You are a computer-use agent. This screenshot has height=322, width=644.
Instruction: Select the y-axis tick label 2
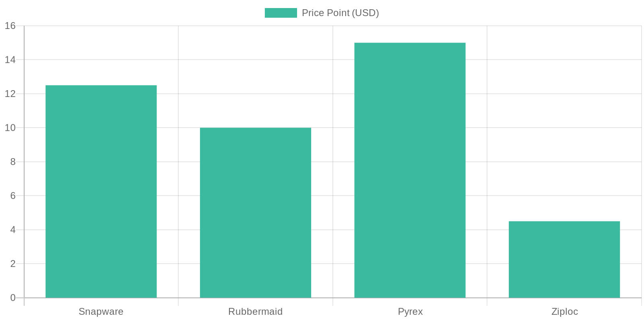pyautogui.click(x=13, y=264)
